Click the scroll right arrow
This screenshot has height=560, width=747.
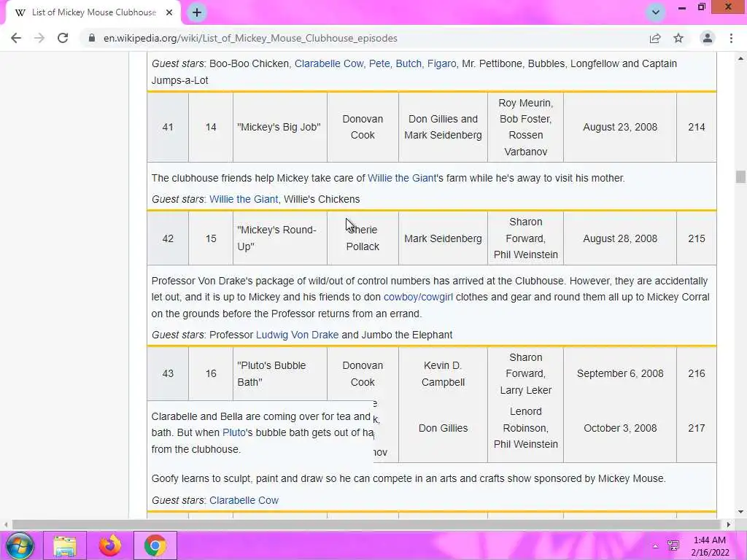(729, 524)
